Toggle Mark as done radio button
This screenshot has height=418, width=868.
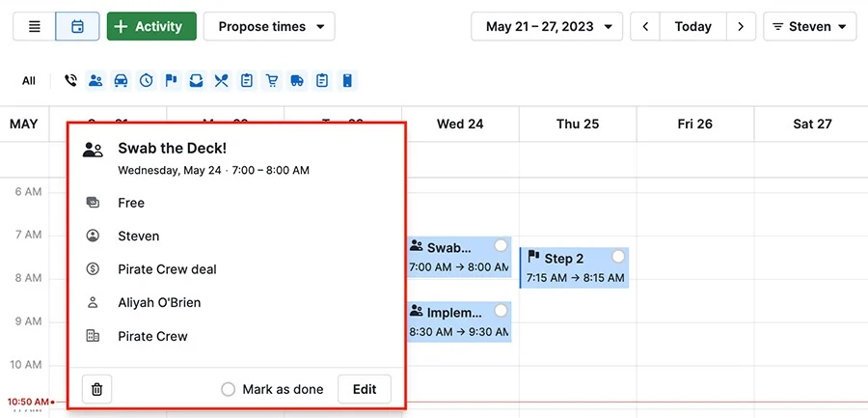coord(228,389)
